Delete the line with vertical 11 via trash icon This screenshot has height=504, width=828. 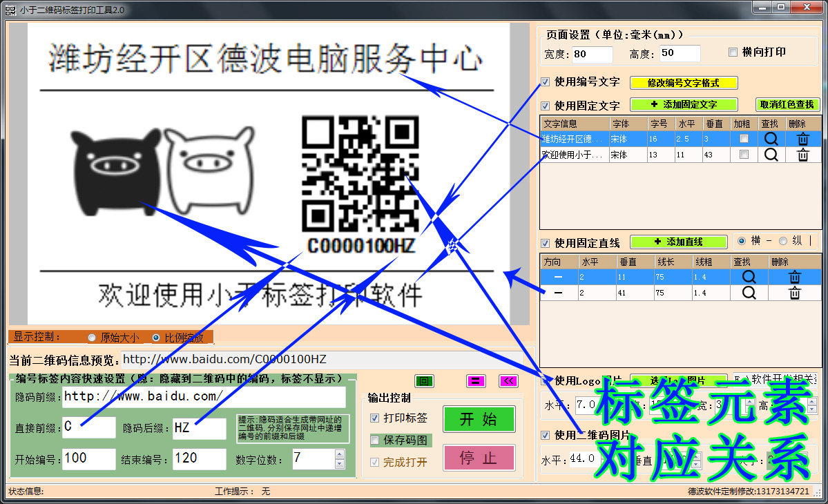[794, 277]
